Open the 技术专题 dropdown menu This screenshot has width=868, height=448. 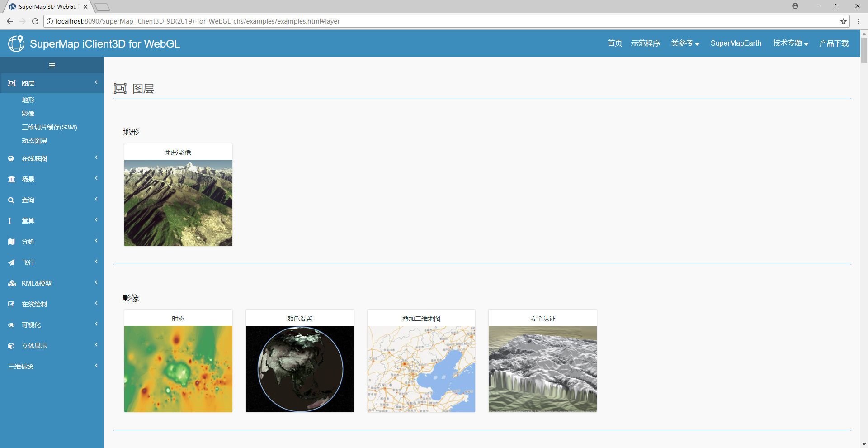[790, 43]
